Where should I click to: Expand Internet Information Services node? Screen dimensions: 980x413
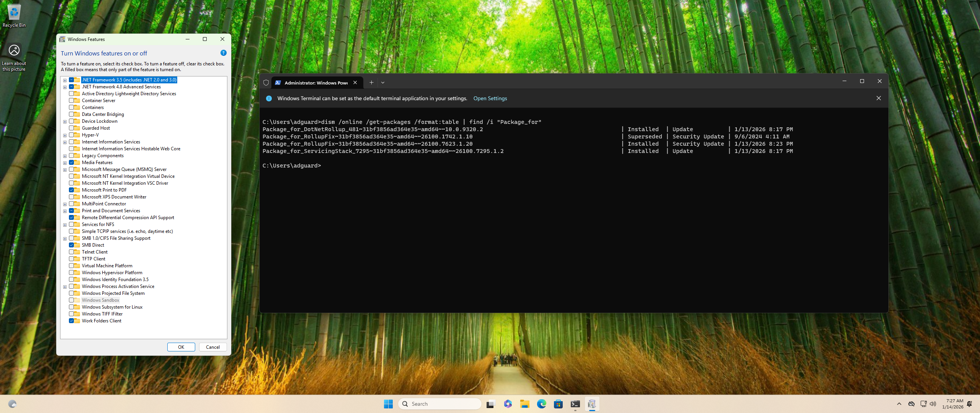point(65,142)
